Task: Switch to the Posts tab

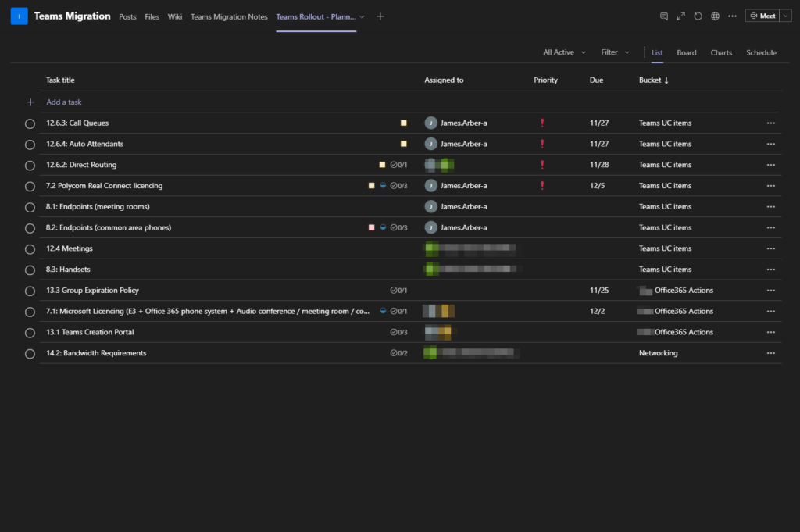Action: [x=127, y=17]
